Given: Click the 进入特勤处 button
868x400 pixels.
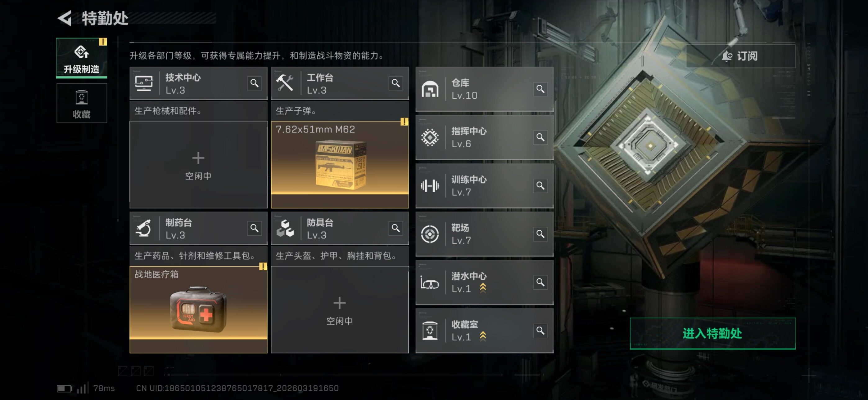Looking at the screenshot, I should (712, 333).
